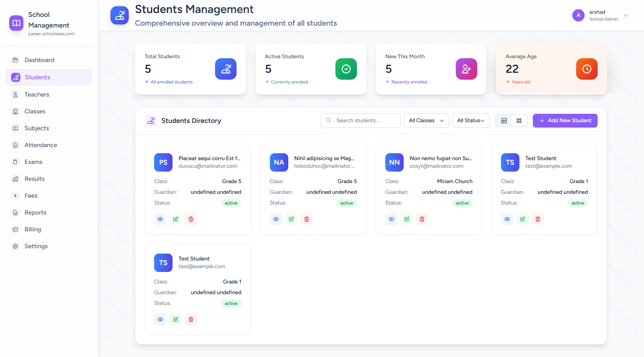The image size is (644, 357).
Task: Click edit icon on Placeat sequi card
Action: (x=176, y=219)
